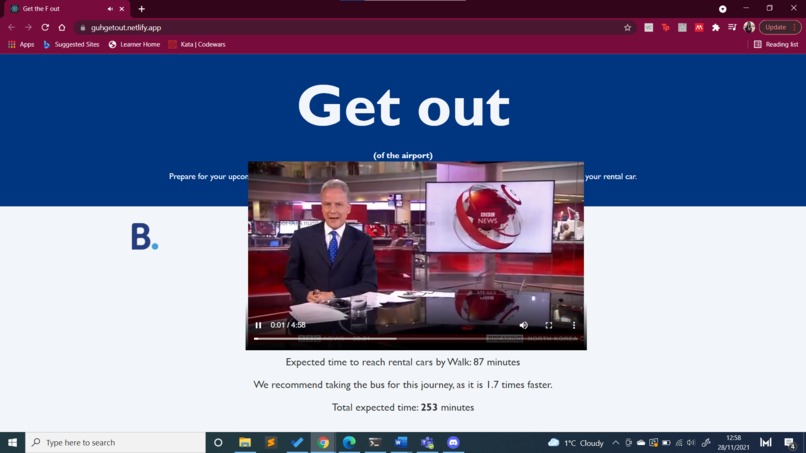Open the red 'Tp' extension
The height and width of the screenshot is (453, 806).
tap(666, 28)
